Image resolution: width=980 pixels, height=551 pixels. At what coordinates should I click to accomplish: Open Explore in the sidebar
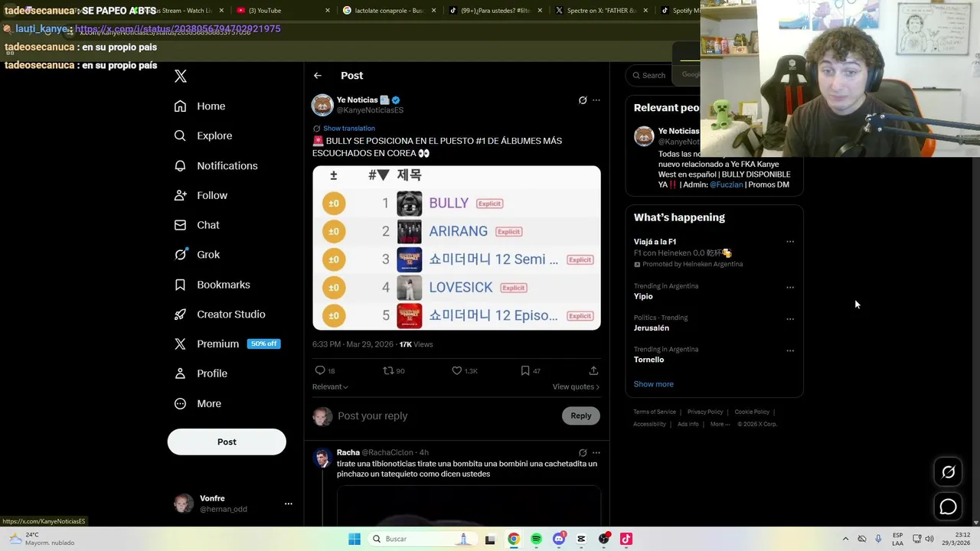tap(203, 135)
